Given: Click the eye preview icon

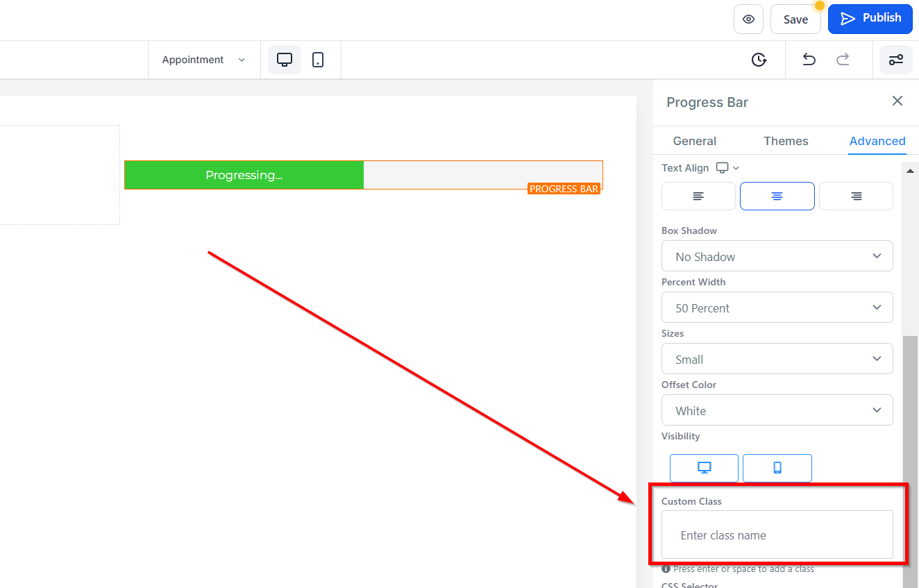Looking at the screenshot, I should click(748, 19).
